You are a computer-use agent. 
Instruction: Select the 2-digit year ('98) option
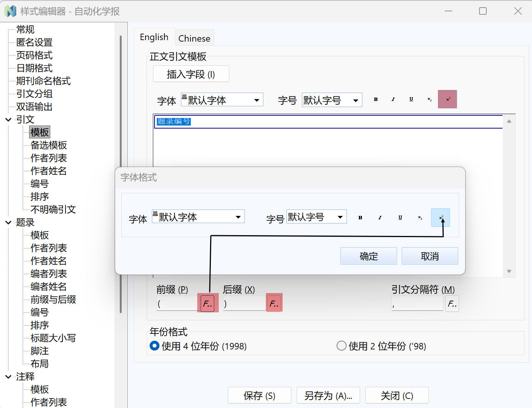pos(342,346)
